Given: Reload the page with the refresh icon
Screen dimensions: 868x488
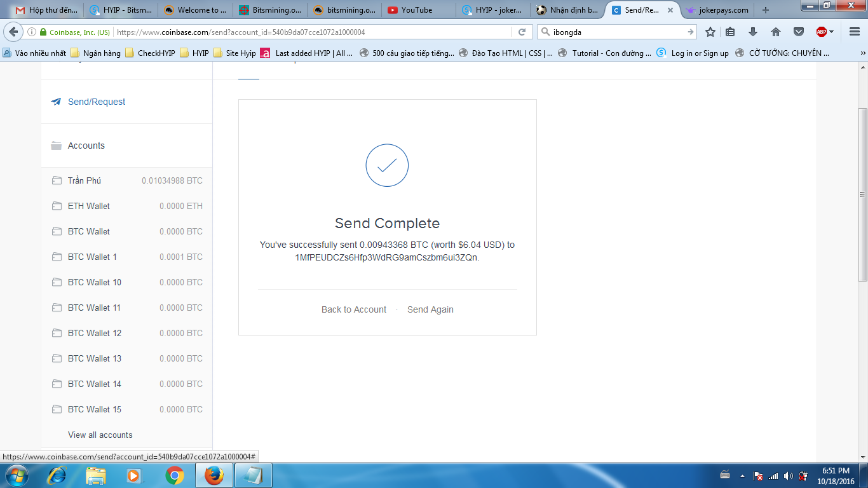Looking at the screenshot, I should [x=522, y=32].
